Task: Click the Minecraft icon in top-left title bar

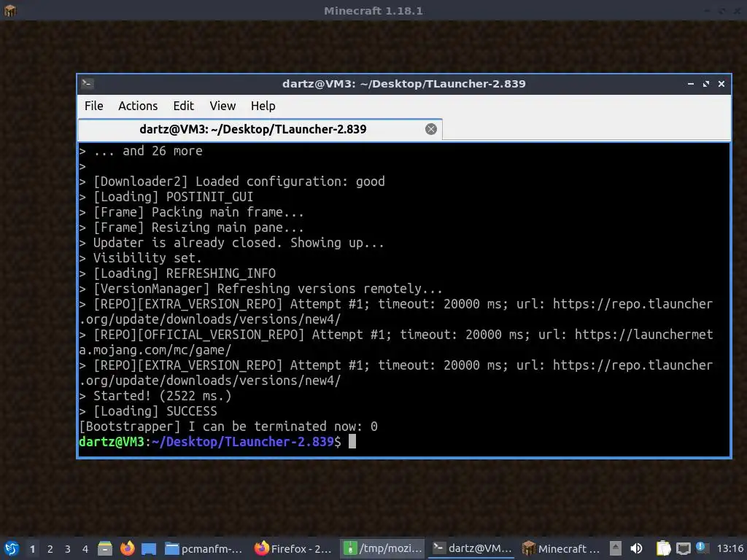Action: [10, 10]
